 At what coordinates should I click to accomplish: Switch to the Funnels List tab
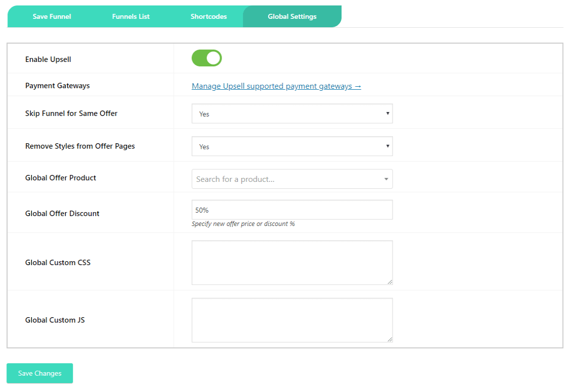pos(131,16)
